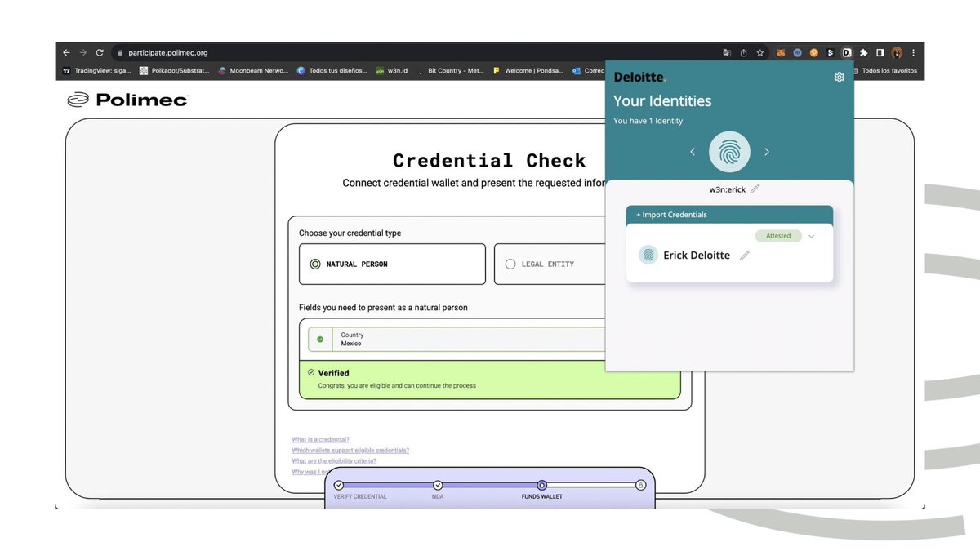Image resolution: width=980 pixels, height=551 pixels.
Task: Open the Welcome Pondsama bookmark
Action: (528, 71)
